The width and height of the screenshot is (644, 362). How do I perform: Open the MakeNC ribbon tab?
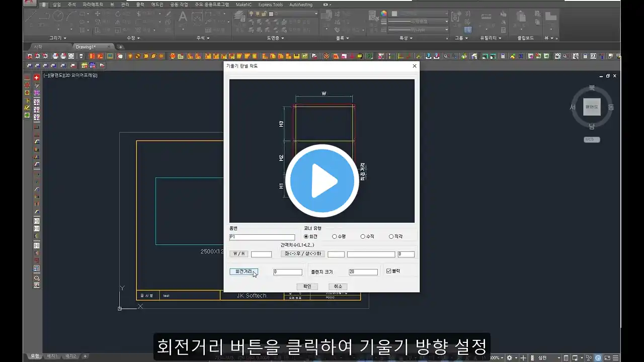coord(244,5)
